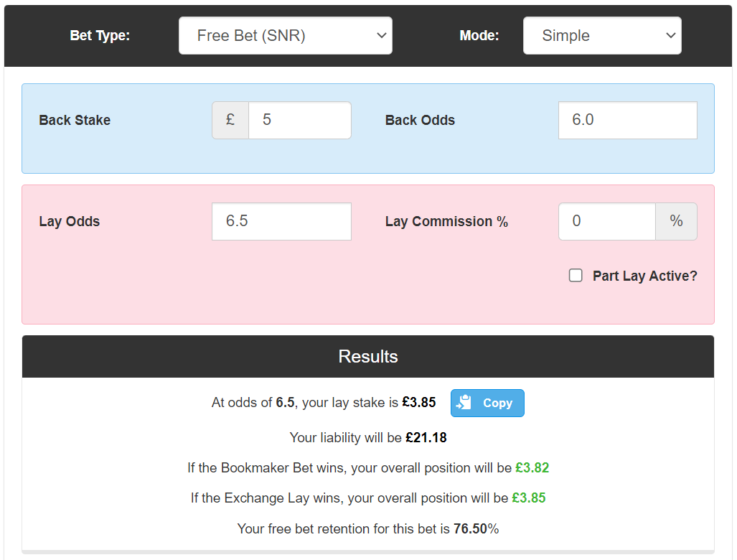Click the pound currency symbol addon
Image resolution: width=737 pixels, height=560 pixels.
230,120
